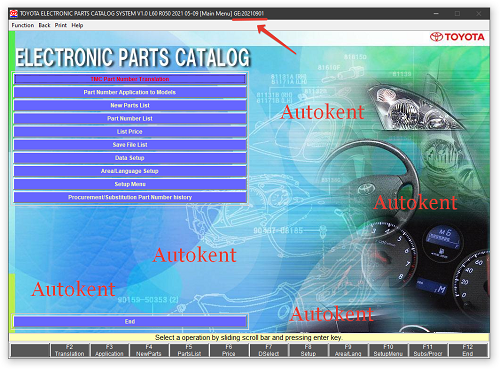500x369 pixels.
Task: Open Area/Language Setup
Action: tap(130, 171)
